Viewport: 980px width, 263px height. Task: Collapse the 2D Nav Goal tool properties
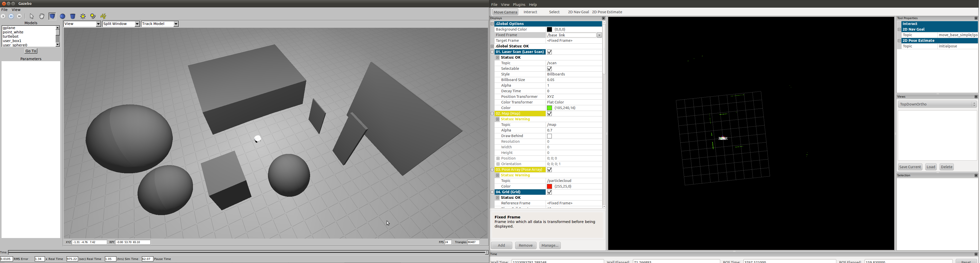coord(899,30)
